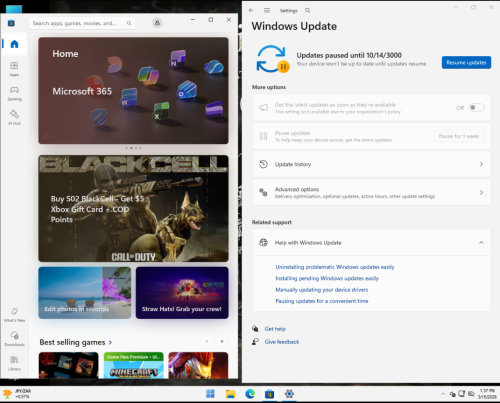Image resolution: width=500 pixels, height=403 pixels.
Task: Open AI Hub in Store sidebar
Action: pyautogui.click(x=14, y=117)
